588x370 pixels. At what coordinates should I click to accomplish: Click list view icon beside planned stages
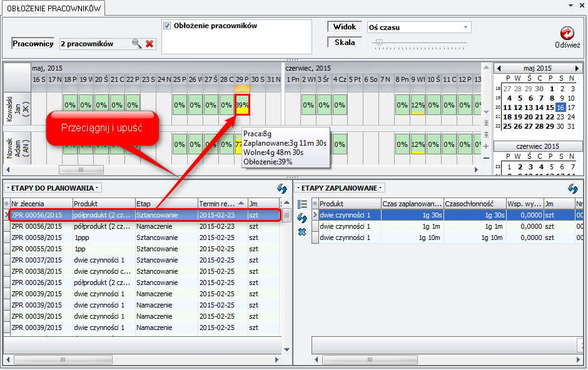(x=302, y=204)
